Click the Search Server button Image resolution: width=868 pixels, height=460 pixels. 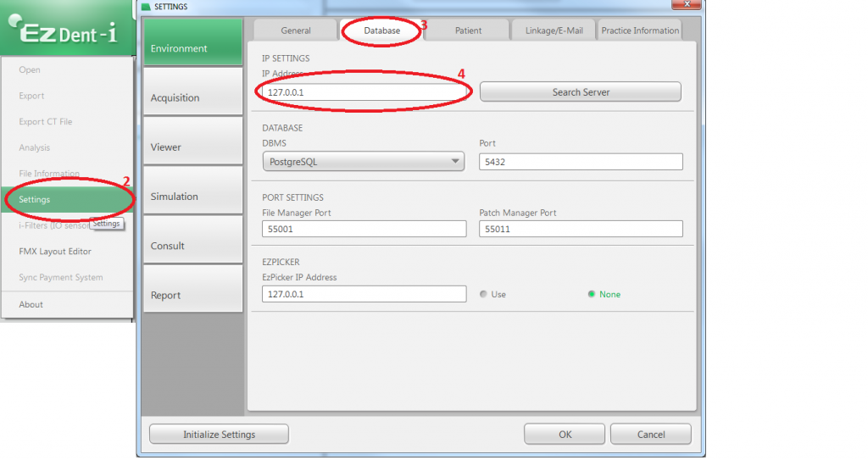click(581, 91)
